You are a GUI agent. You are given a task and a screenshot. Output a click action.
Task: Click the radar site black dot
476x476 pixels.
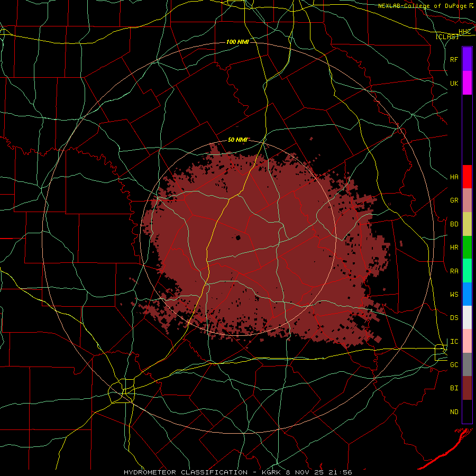coord(239,237)
